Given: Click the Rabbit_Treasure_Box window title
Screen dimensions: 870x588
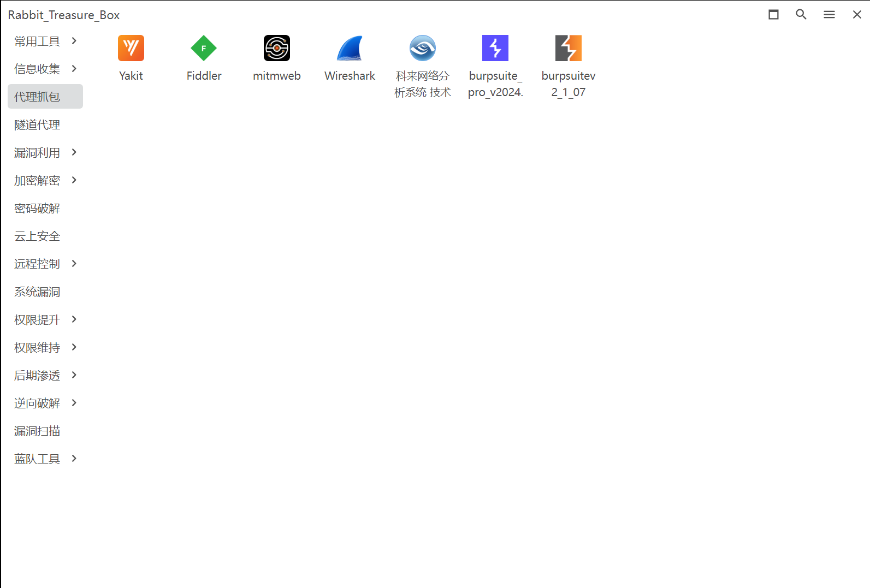Looking at the screenshot, I should click(64, 15).
